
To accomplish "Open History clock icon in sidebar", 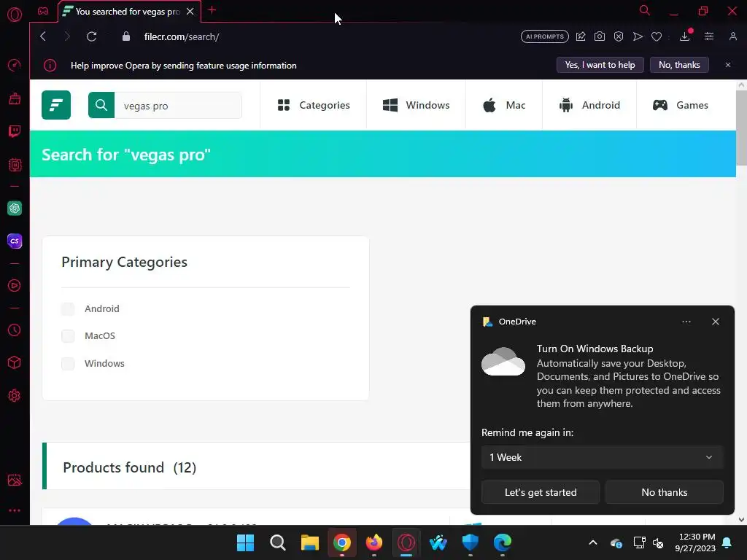I will tap(15, 330).
